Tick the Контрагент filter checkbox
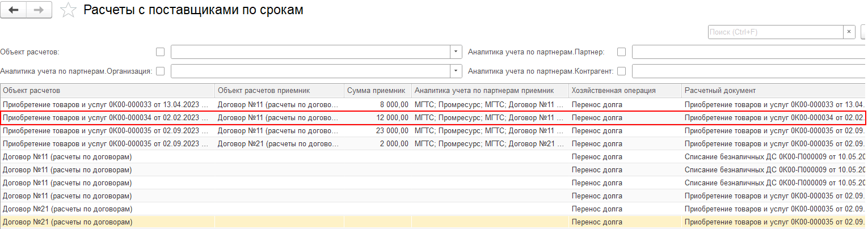The width and height of the screenshot is (868, 229). point(621,71)
